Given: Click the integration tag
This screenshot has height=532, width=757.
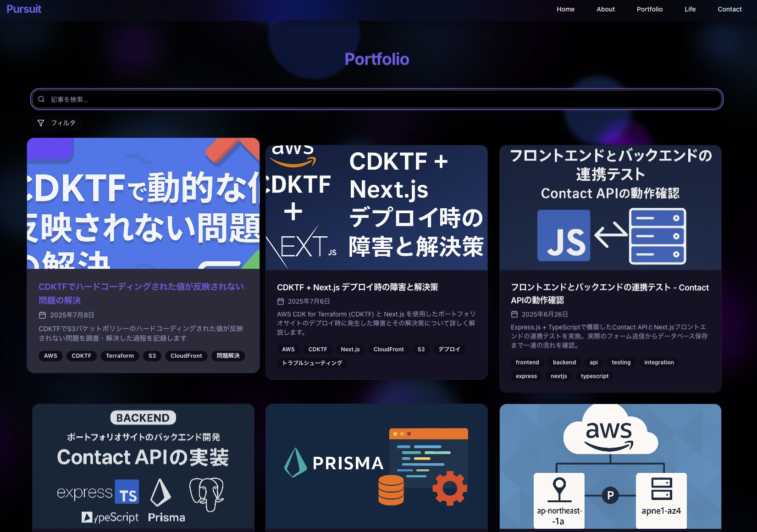Looking at the screenshot, I should [x=659, y=362].
